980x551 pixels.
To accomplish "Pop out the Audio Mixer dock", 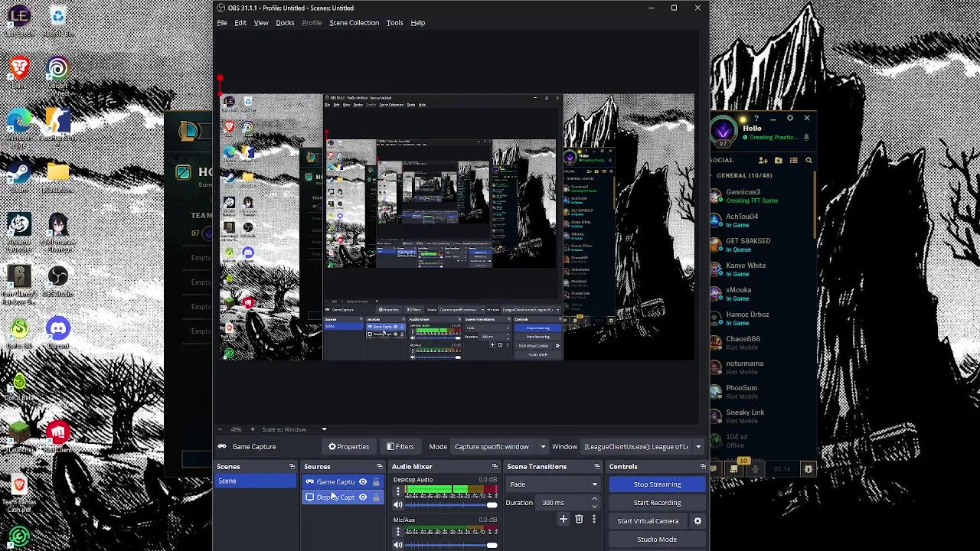I will (495, 467).
